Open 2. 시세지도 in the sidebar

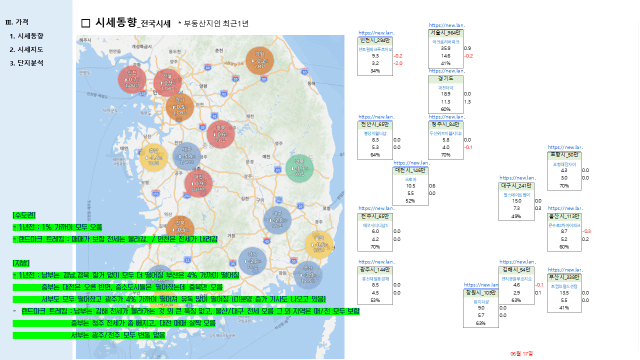click(x=27, y=49)
